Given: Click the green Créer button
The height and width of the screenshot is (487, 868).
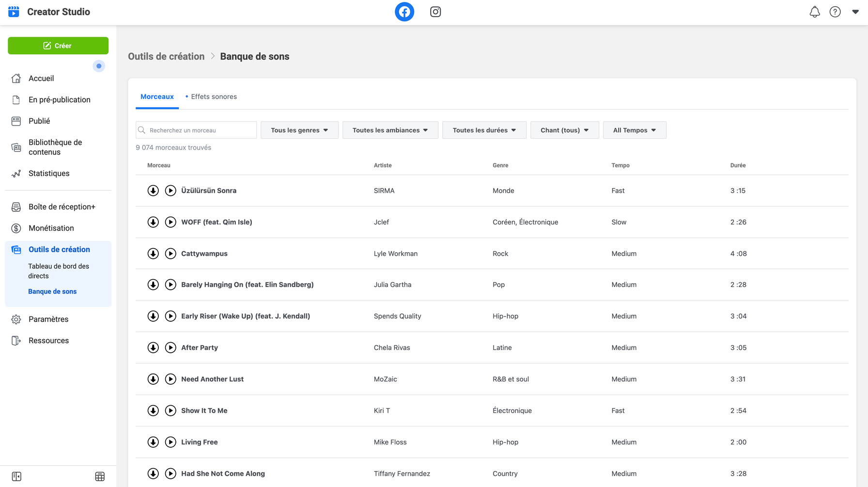Looking at the screenshot, I should tap(58, 46).
